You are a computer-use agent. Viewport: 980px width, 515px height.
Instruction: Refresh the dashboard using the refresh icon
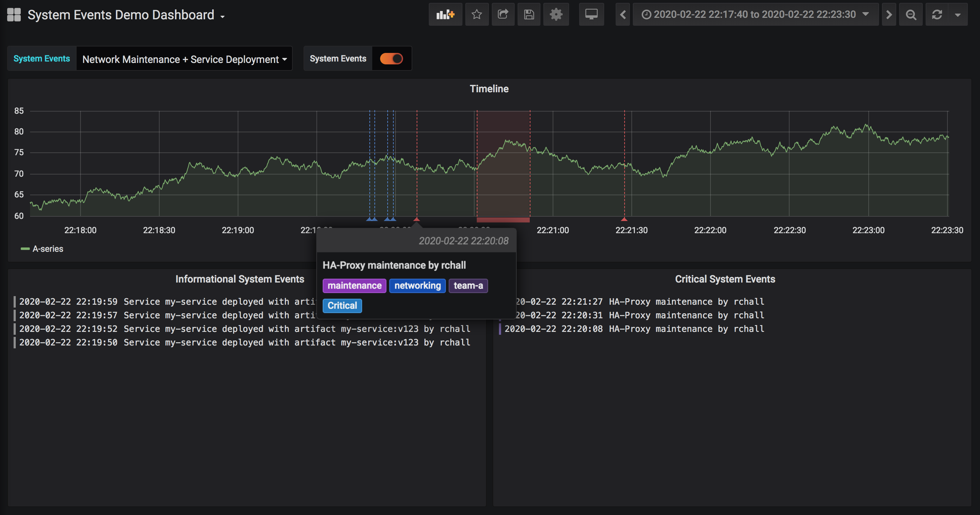pyautogui.click(x=937, y=15)
